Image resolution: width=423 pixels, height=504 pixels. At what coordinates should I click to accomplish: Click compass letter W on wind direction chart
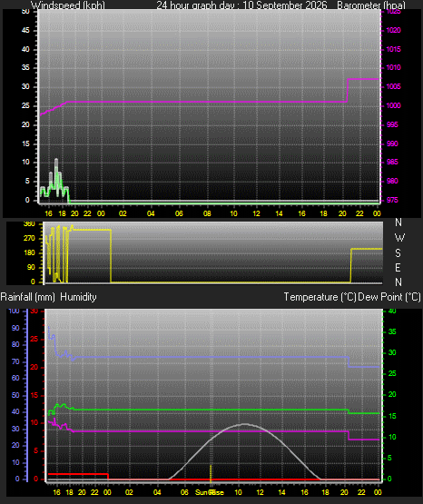pyautogui.click(x=399, y=238)
